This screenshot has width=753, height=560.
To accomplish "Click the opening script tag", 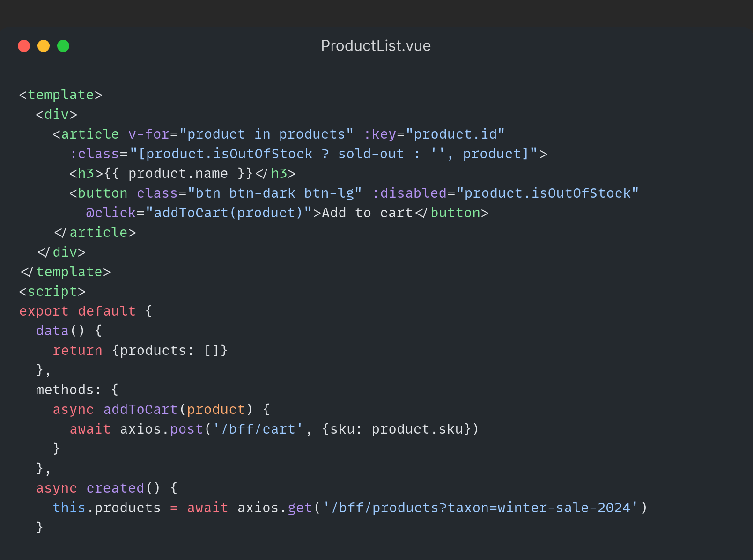I will pyautogui.click(x=52, y=292).
